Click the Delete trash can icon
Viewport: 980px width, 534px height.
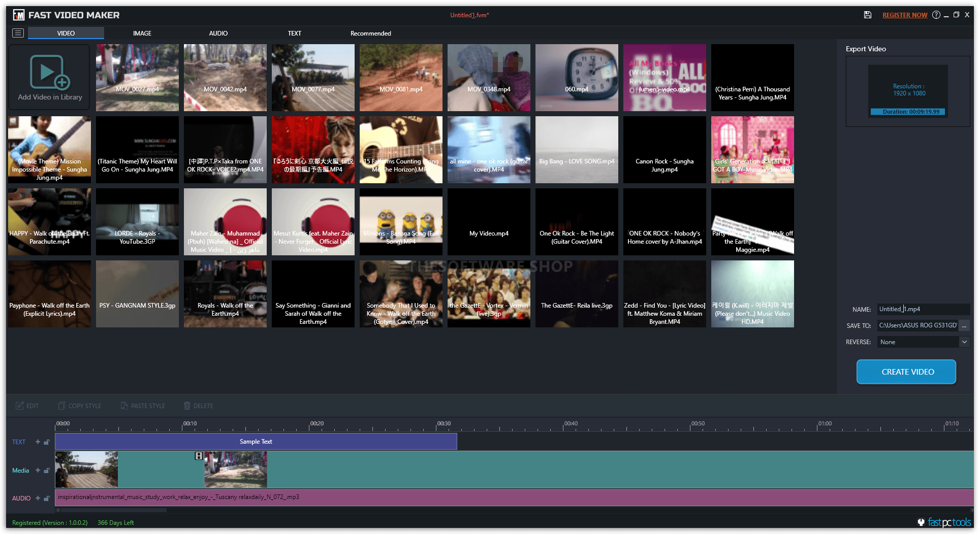point(187,406)
